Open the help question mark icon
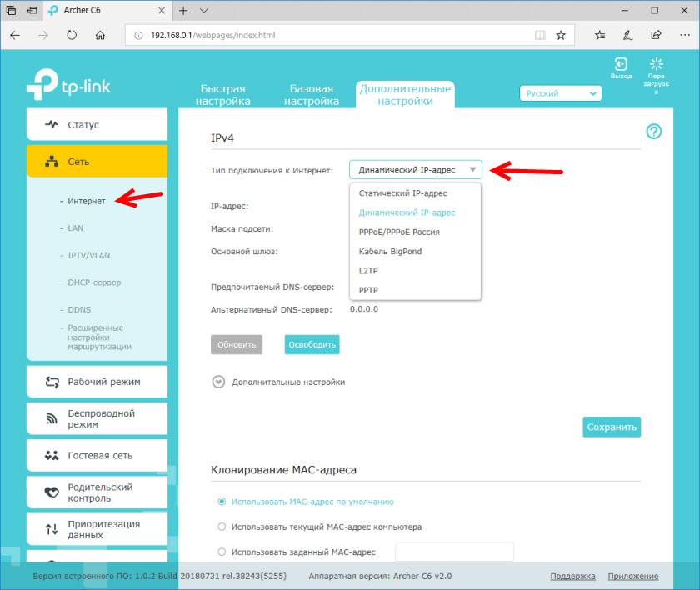This screenshot has height=590, width=700. 653,131
